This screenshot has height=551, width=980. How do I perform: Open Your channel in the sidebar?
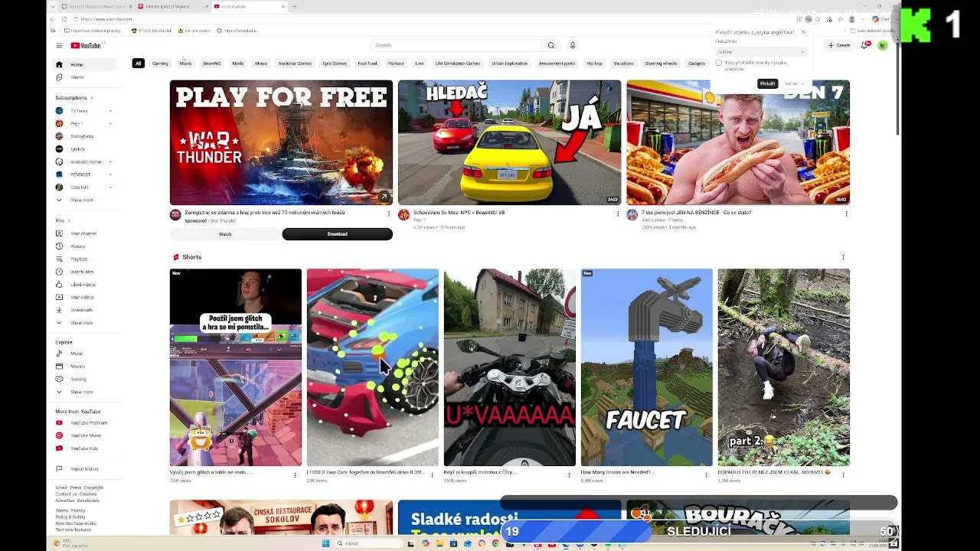pyautogui.click(x=83, y=233)
